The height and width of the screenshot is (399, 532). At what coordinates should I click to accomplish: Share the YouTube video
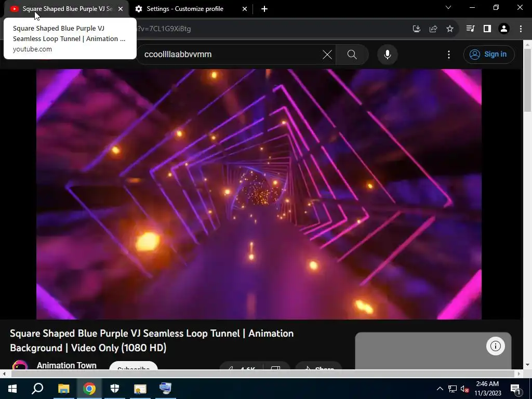pos(318,366)
